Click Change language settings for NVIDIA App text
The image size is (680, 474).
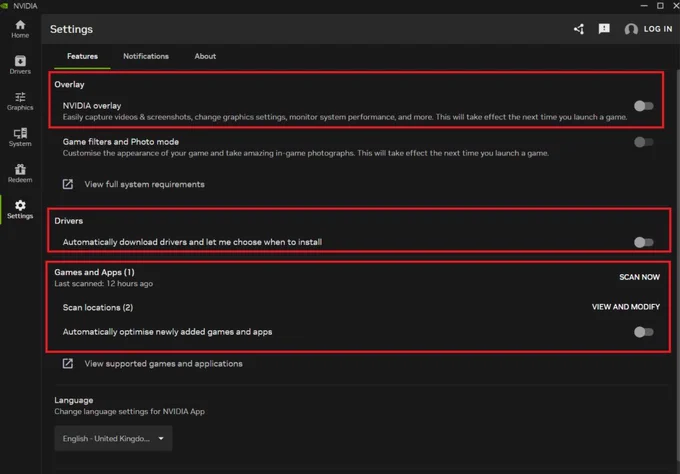(129, 412)
